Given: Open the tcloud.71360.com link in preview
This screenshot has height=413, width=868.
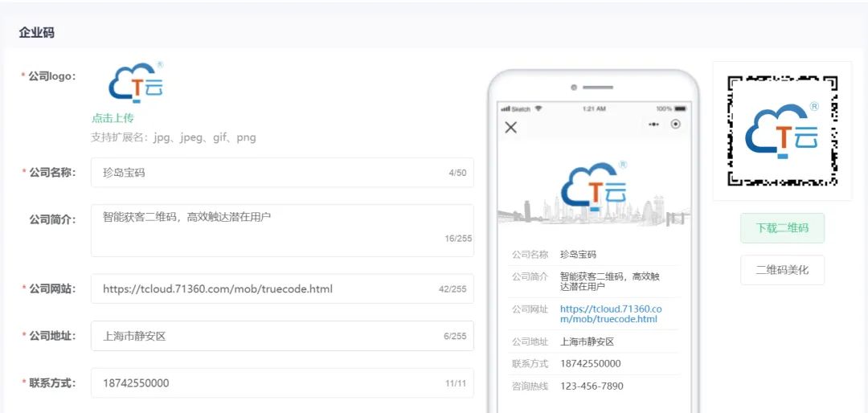Looking at the screenshot, I should [x=610, y=314].
